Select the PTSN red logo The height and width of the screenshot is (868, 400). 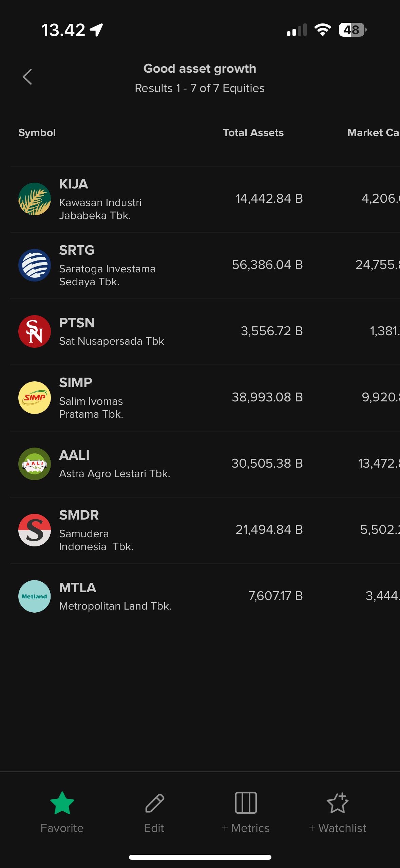point(35,331)
